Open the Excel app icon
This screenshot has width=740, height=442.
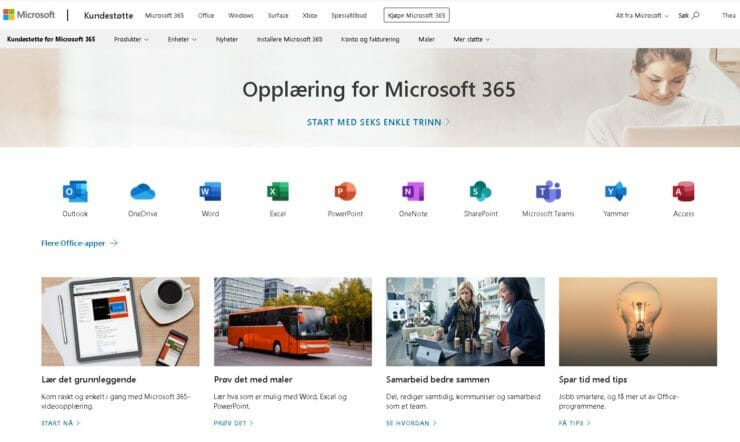277,192
